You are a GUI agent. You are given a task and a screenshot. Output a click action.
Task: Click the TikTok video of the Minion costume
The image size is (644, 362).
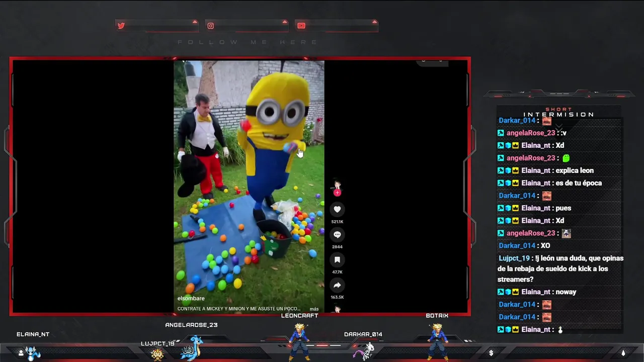pos(249,186)
